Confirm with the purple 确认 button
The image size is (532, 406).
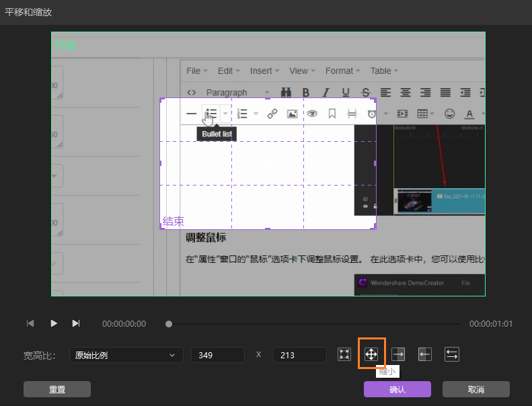pos(397,389)
